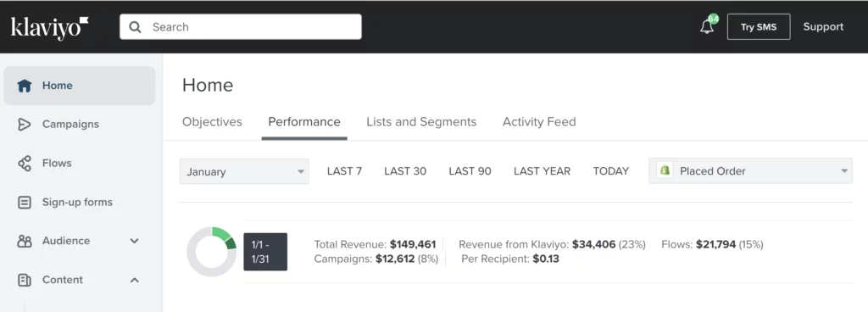868x312 pixels.
Task: Click the Audience people icon
Action: tap(25, 241)
